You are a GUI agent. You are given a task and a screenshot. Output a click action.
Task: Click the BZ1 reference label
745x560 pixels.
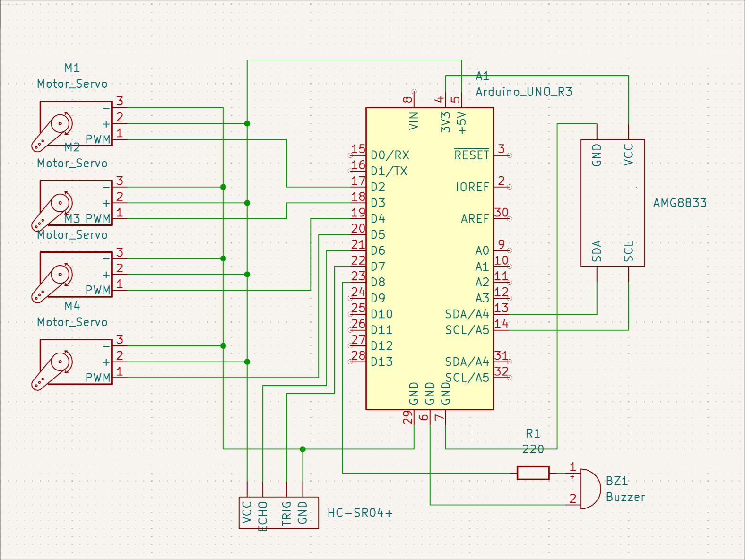click(617, 481)
